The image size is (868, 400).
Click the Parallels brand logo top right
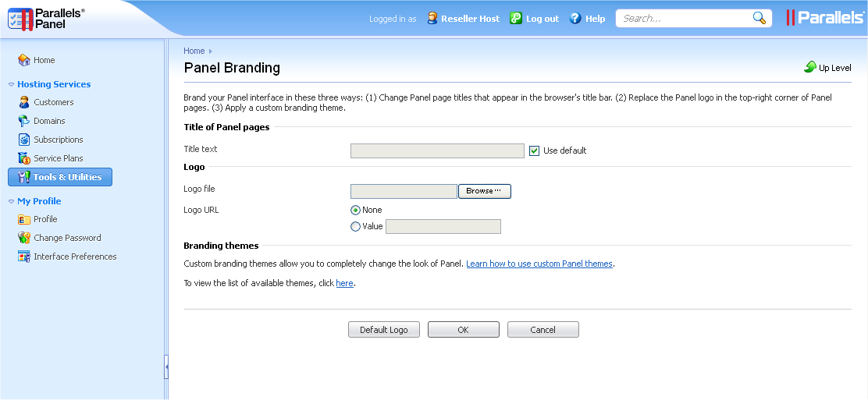[824, 18]
